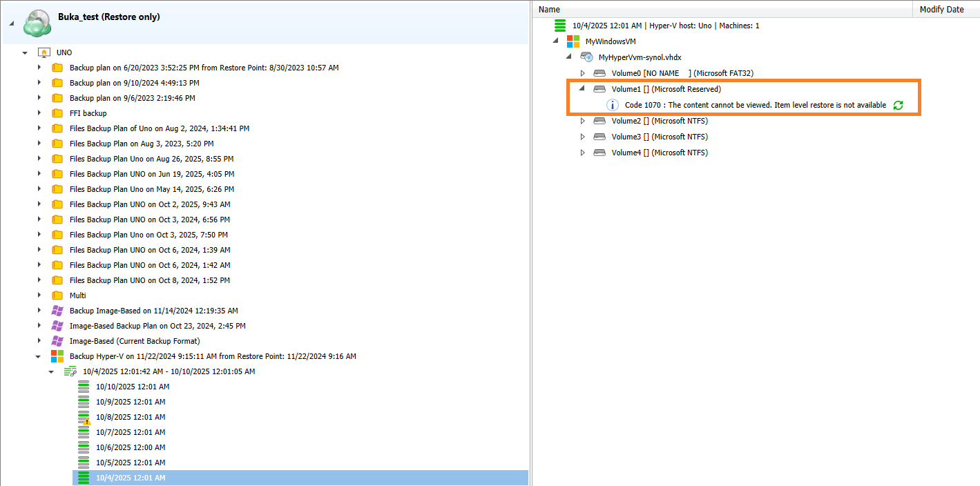Viewport: 980px width, 486px height.
Task: Expand Volume0 [NO NAME] FAT32 node
Action: (582, 73)
